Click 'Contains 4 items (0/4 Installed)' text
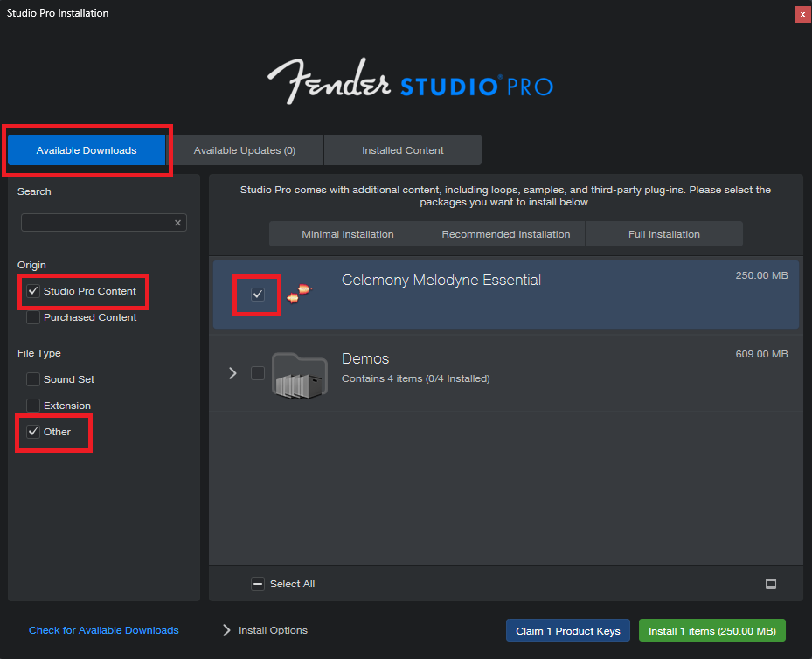Viewport: 812px width, 659px height. pyautogui.click(x=416, y=378)
